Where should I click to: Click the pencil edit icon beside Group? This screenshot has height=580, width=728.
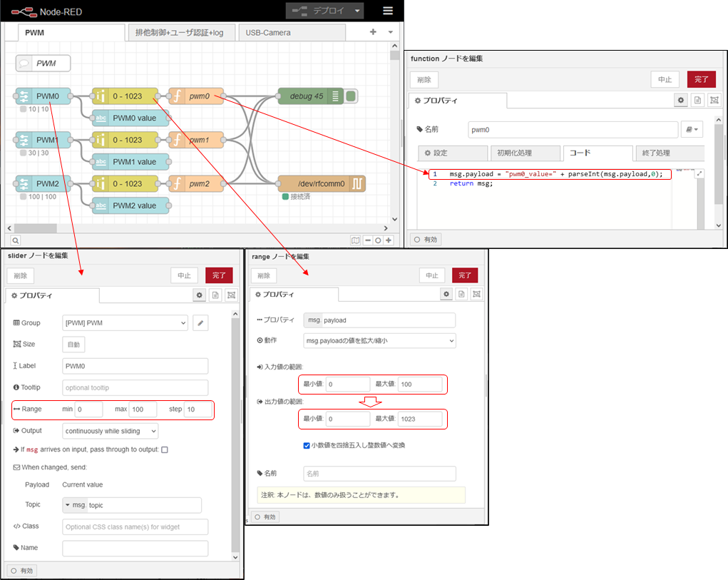[x=201, y=323]
